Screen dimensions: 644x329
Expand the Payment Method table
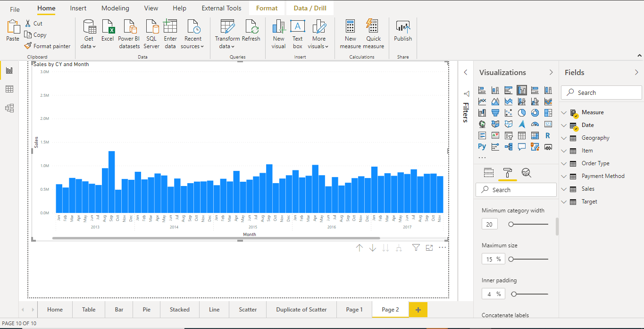[564, 176]
